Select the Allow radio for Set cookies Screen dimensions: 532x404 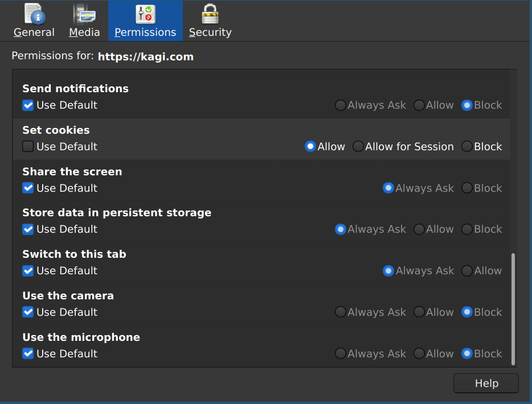(x=310, y=147)
